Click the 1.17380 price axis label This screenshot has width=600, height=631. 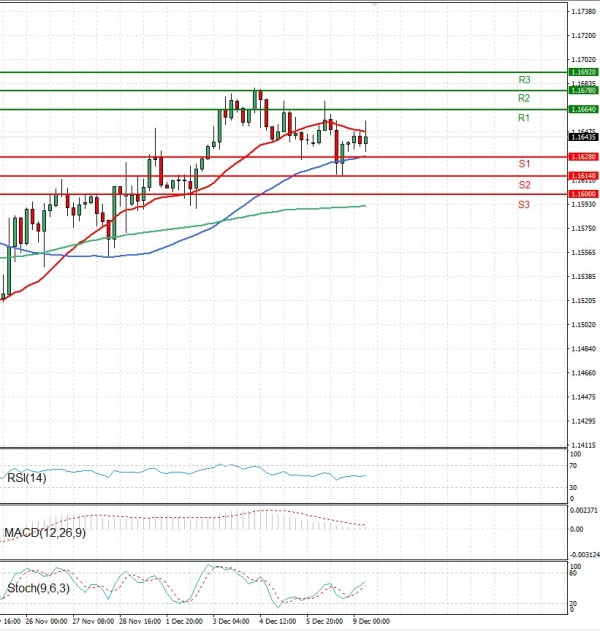(583, 11)
